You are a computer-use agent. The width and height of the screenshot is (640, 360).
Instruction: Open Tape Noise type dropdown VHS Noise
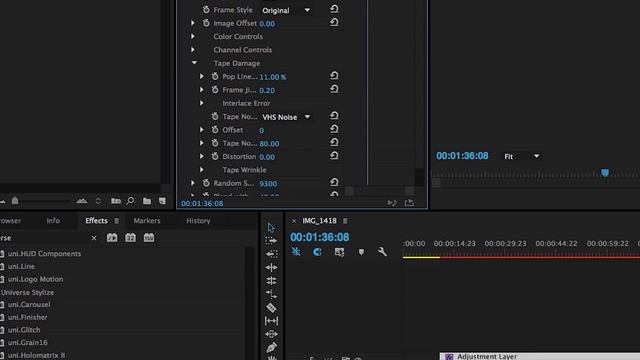[286, 117]
